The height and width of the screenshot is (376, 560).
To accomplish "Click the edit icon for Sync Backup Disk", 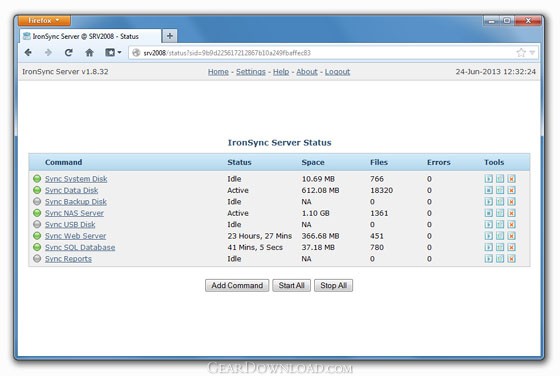I will coord(500,202).
